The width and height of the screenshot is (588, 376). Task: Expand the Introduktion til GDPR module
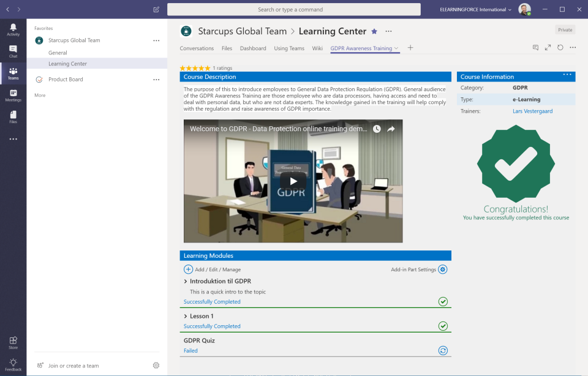187,280
